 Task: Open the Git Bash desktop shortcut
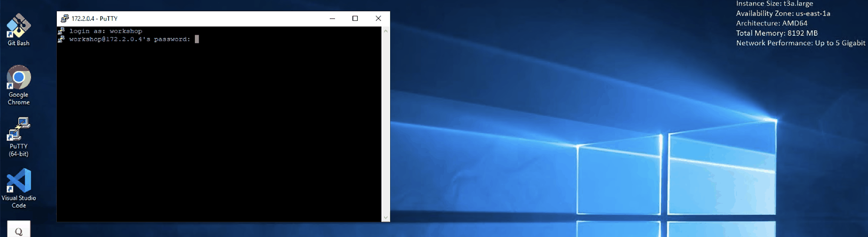(x=19, y=30)
